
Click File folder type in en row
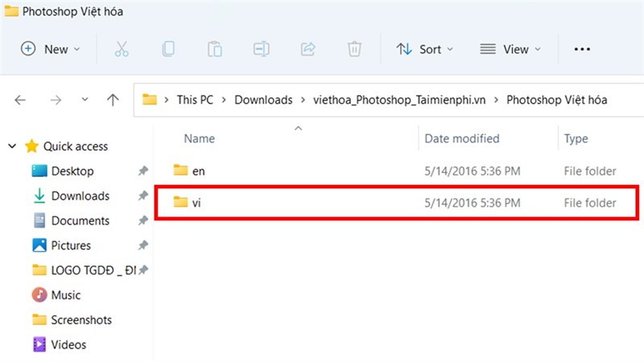pyautogui.click(x=590, y=171)
